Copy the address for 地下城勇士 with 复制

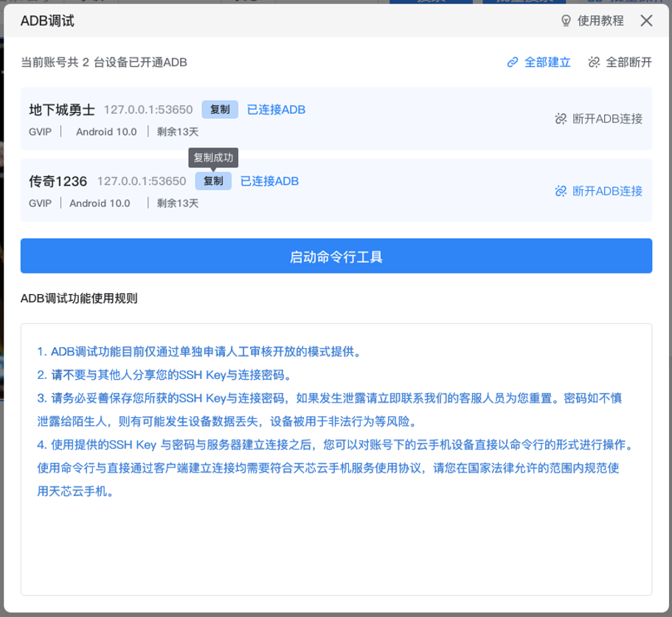(220, 110)
